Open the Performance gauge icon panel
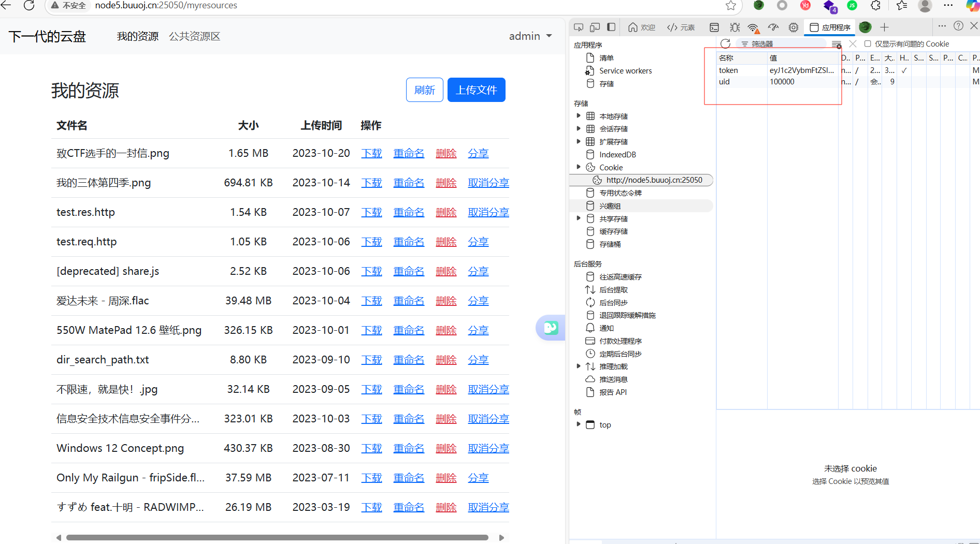The height and width of the screenshot is (544, 980). (773, 27)
